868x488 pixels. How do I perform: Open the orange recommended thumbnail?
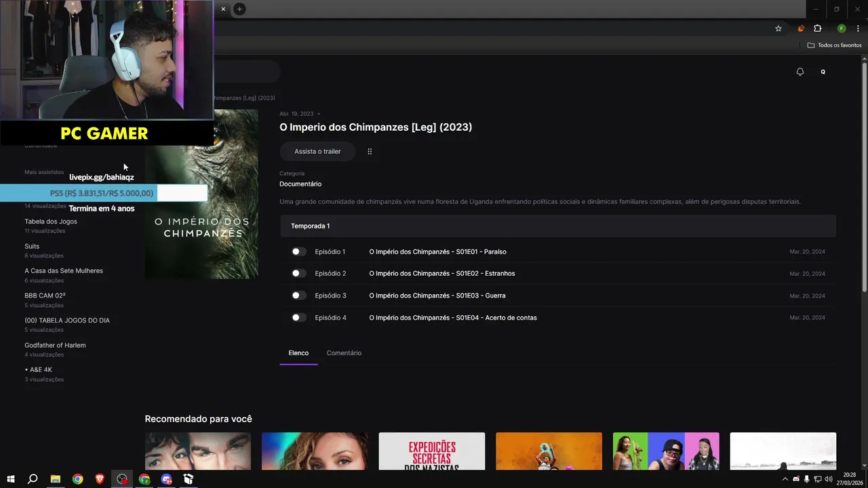click(549, 451)
